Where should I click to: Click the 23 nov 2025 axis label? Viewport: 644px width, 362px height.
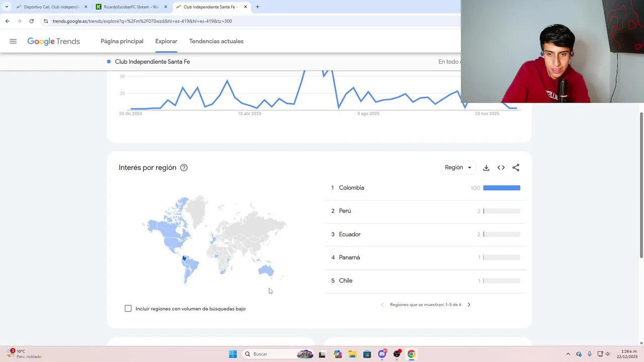487,114
